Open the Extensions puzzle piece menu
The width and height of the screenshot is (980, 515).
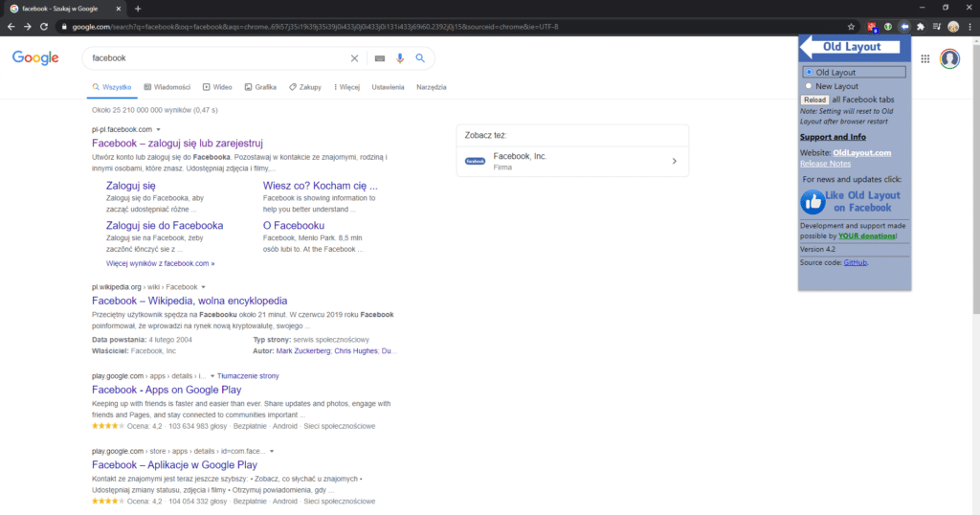[921, 27]
